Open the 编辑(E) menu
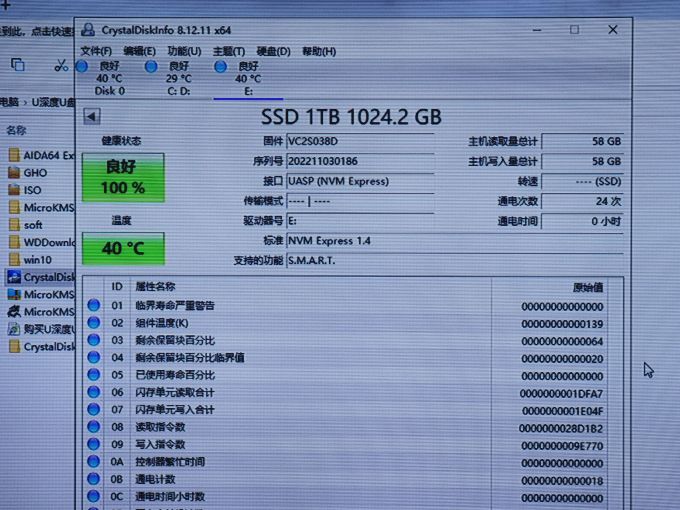This screenshot has width=680, height=510. (x=139, y=51)
